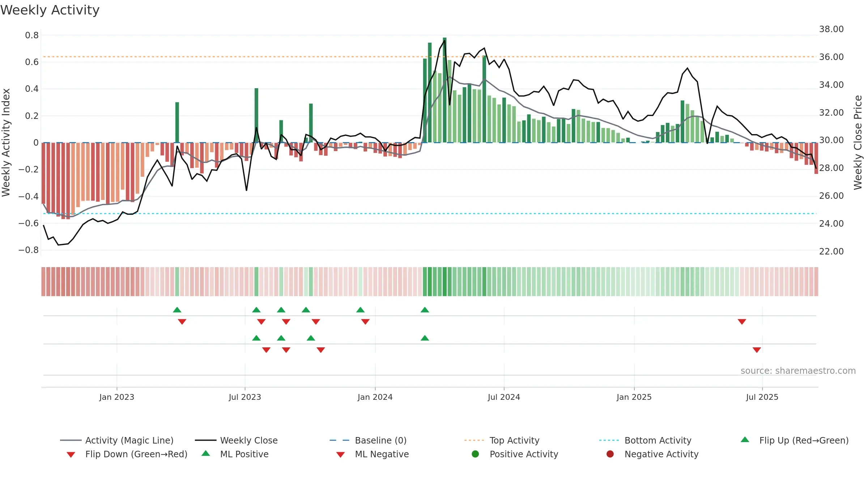
Task: Click the Baseline dashed blue legend line
Action: pyautogui.click(x=340, y=440)
